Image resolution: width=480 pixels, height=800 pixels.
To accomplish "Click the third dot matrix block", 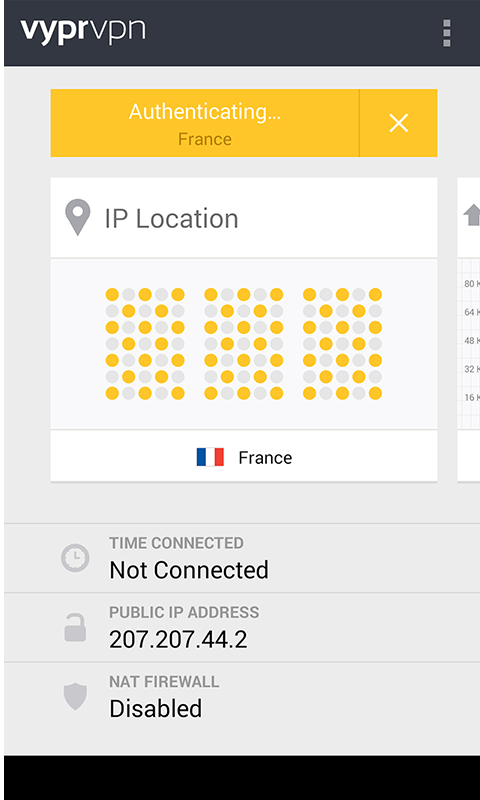I will (342, 344).
